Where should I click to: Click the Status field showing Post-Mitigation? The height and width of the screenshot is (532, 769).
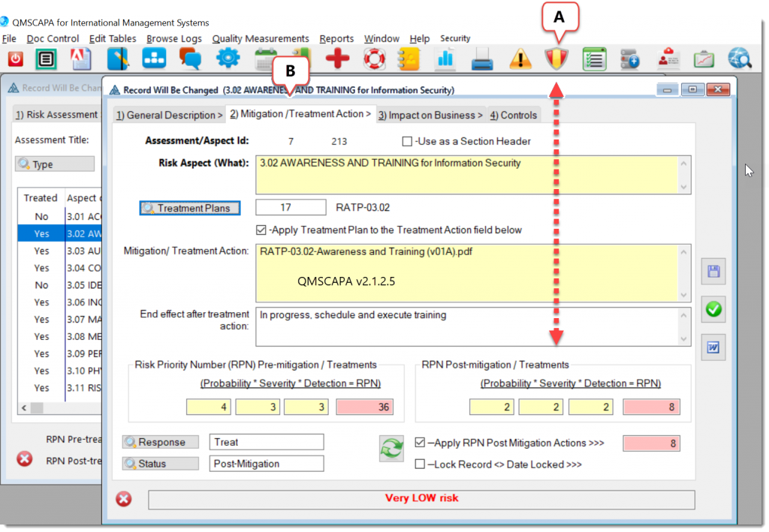[267, 464]
